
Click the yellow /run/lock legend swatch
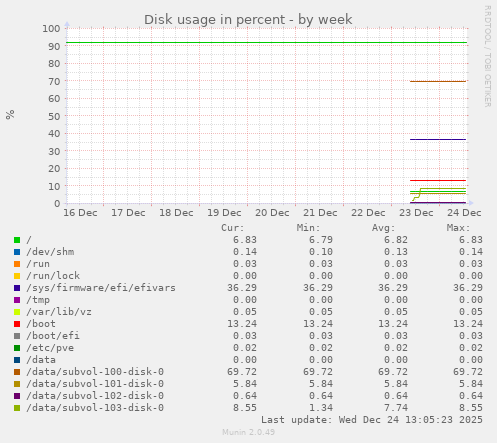coord(17,276)
